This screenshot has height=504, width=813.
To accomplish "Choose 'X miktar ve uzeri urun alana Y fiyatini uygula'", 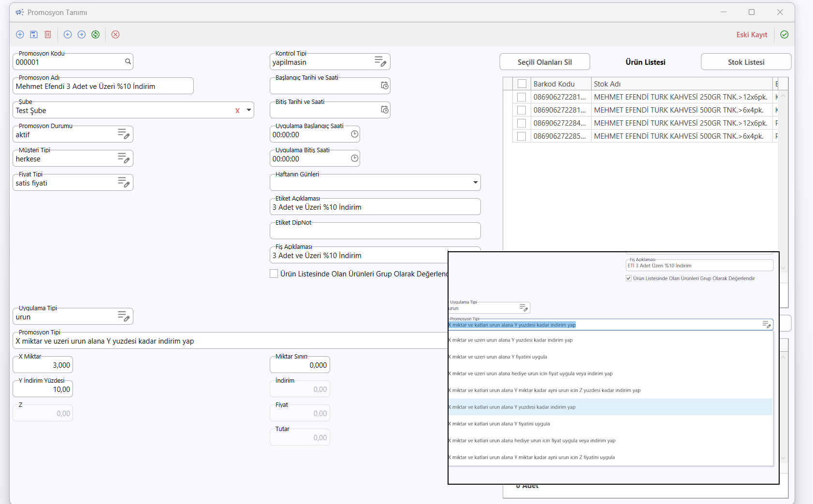I will click(x=610, y=357).
